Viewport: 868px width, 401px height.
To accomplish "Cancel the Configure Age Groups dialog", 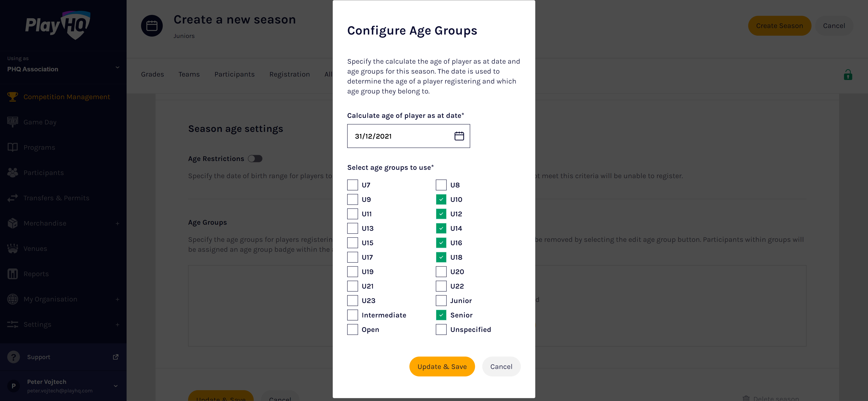I will (x=501, y=366).
